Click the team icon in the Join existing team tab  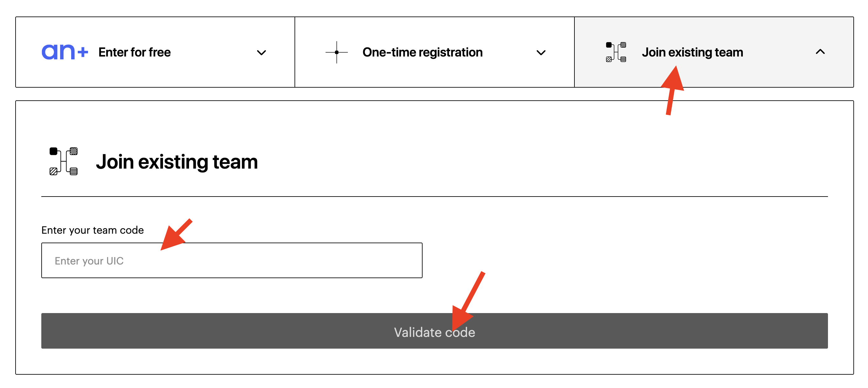(x=616, y=52)
